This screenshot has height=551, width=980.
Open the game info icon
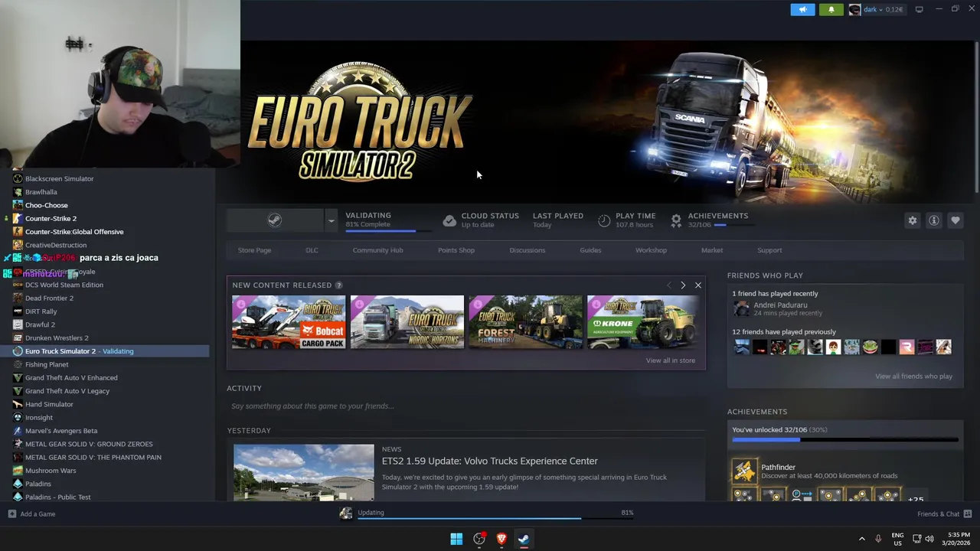934,220
